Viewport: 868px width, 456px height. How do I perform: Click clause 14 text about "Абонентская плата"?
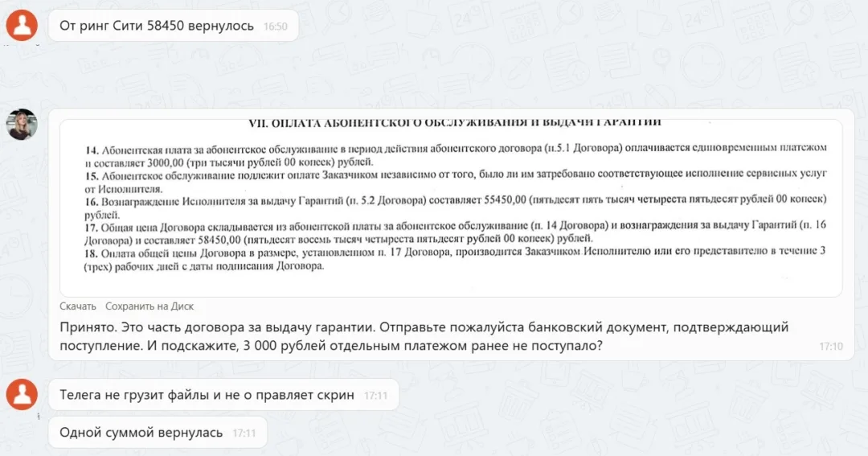coord(456,155)
